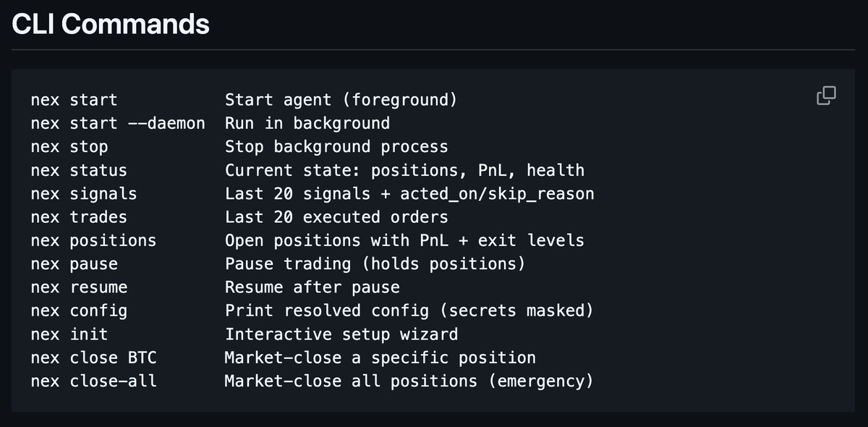Click the 'nex resume' command

tap(79, 287)
